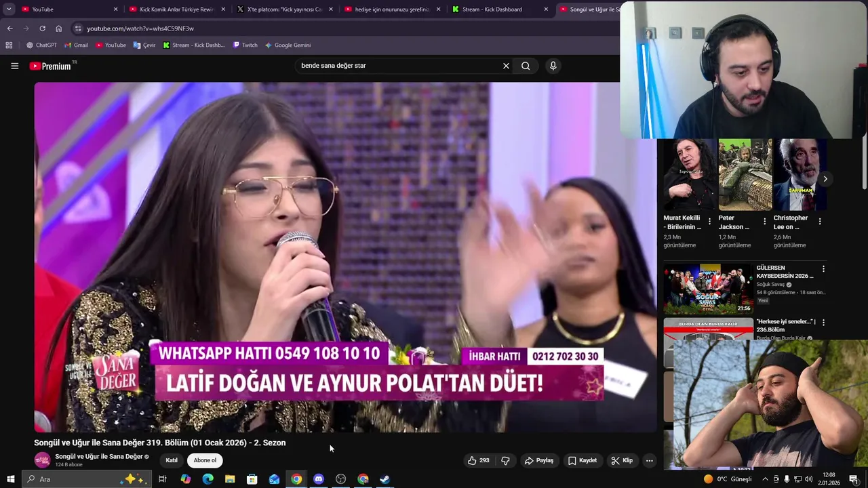Reload the current page
The height and width of the screenshot is (488, 868).
(42, 28)
